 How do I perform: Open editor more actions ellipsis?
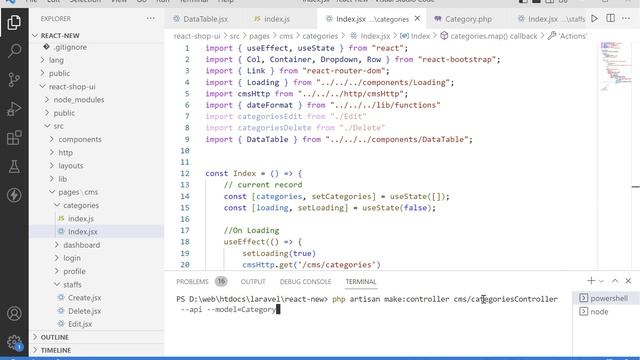pyautogui.click(x=626, y=19)
